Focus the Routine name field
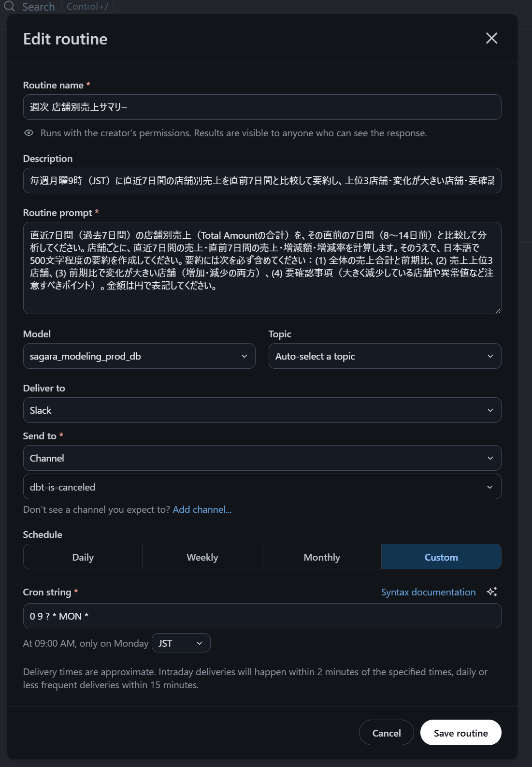 pyautogui.click(x=262, y=107)
